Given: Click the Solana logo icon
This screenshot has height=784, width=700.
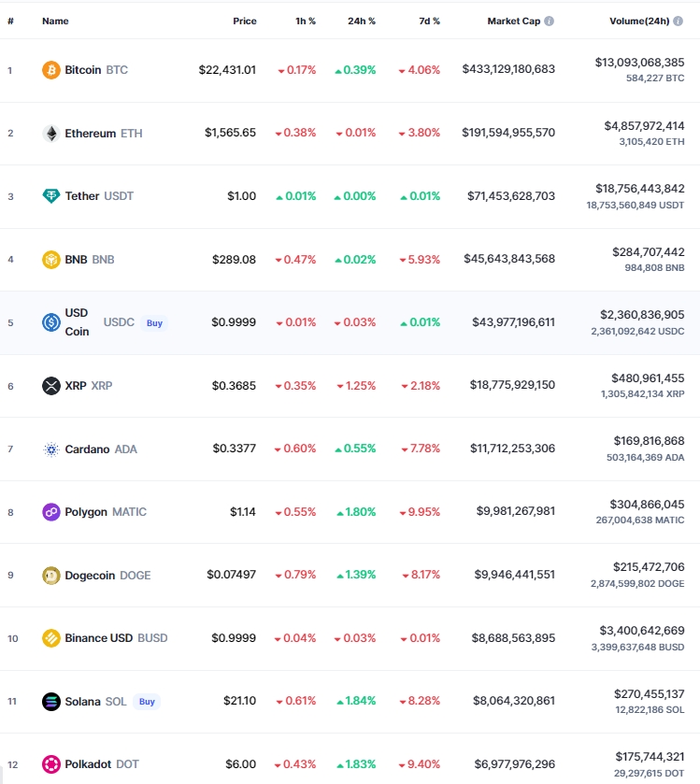Looking at the screenshot, I should tap(51, 702).
